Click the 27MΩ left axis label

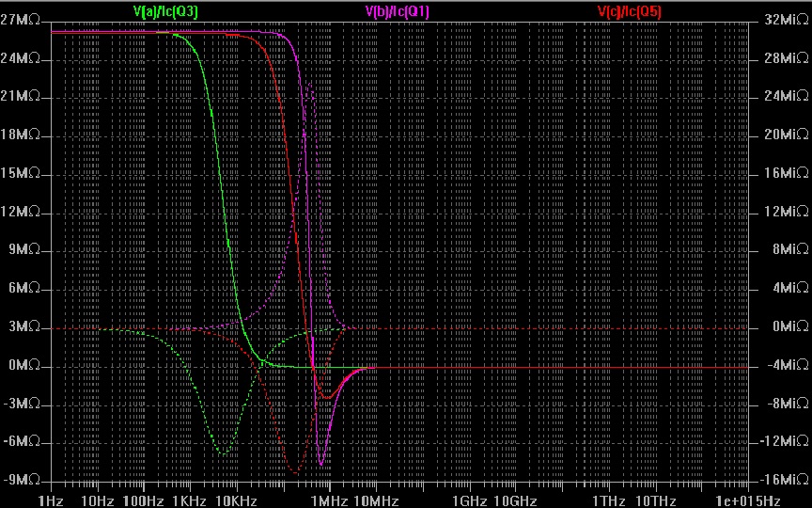(20, 20)
